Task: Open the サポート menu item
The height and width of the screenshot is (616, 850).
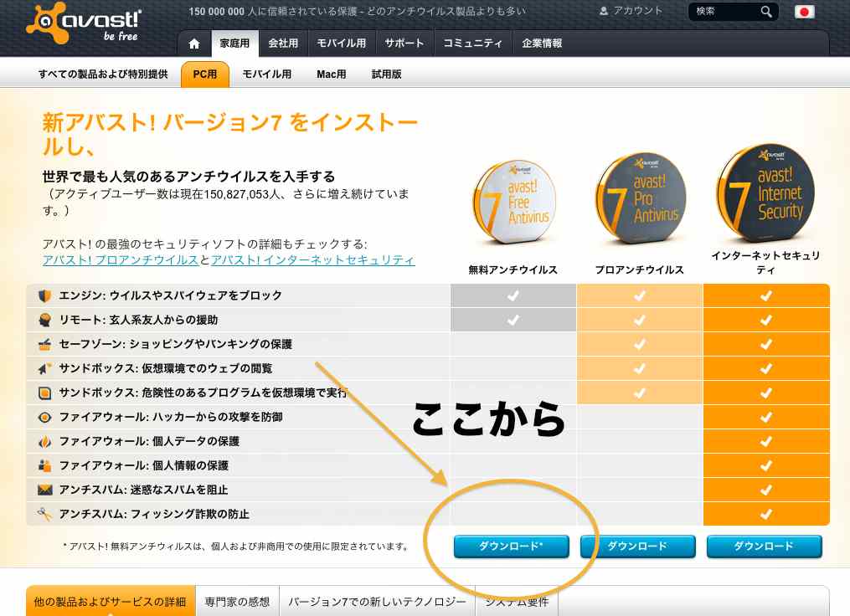Action: pos(404,44)
